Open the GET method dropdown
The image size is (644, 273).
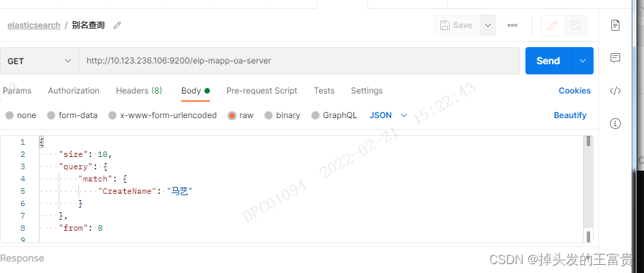(40, 61)
